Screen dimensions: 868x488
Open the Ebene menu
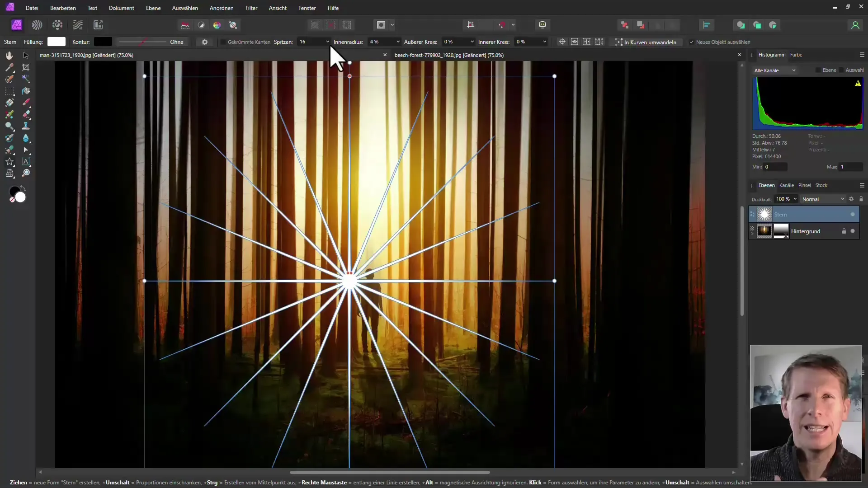153,8
